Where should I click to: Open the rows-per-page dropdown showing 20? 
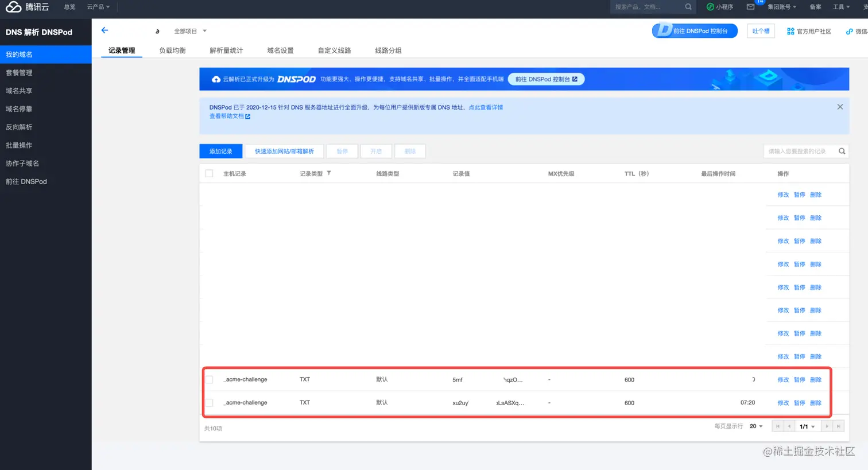[x=756, y=426]
